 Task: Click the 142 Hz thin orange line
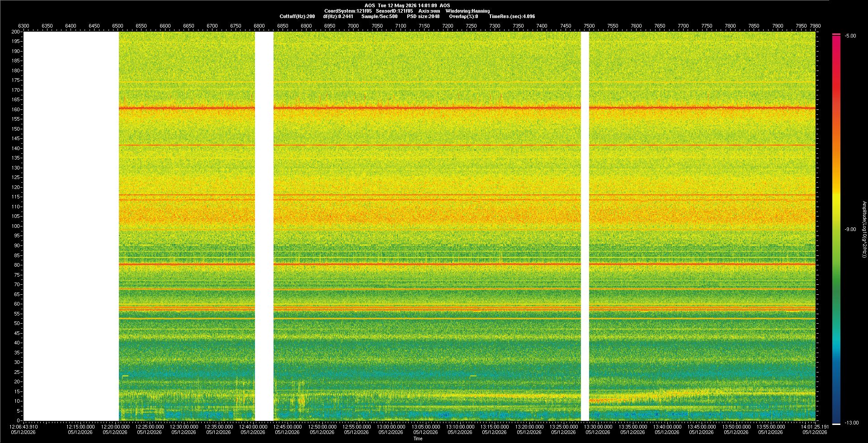coord(467,145)
